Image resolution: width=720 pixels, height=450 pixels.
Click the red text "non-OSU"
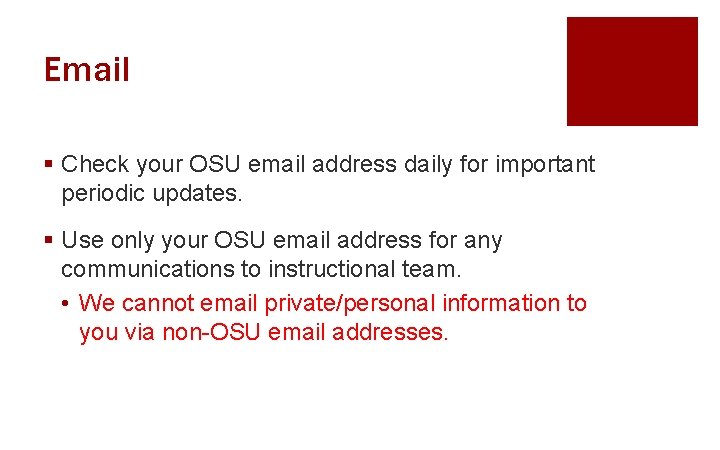pyautogui.click(x=211, y=332)
